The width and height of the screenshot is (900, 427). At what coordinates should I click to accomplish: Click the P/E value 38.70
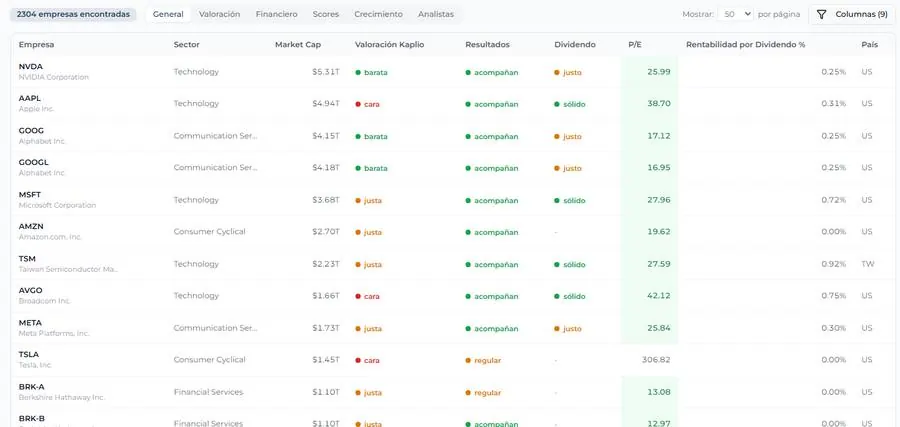click(x=658, y=103)
